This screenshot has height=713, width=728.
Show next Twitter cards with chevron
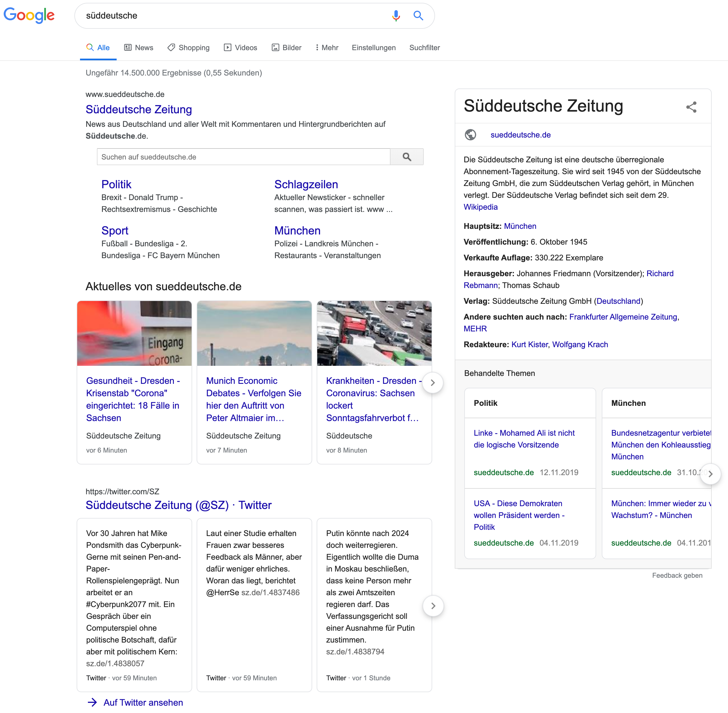tap(433, 606)
